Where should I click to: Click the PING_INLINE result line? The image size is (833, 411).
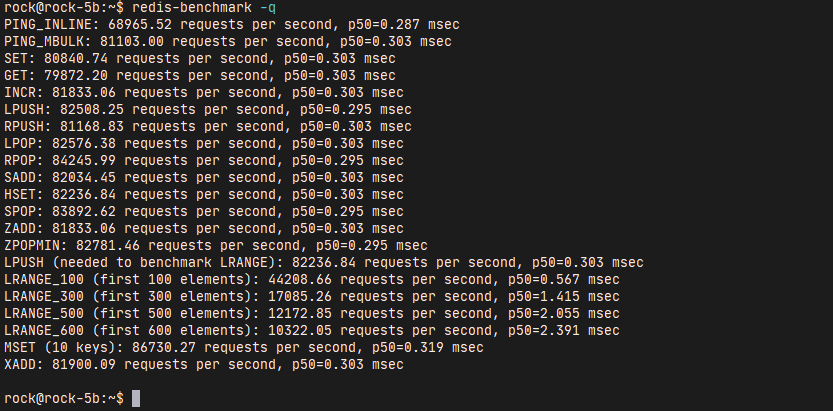(x=232, y=24)
